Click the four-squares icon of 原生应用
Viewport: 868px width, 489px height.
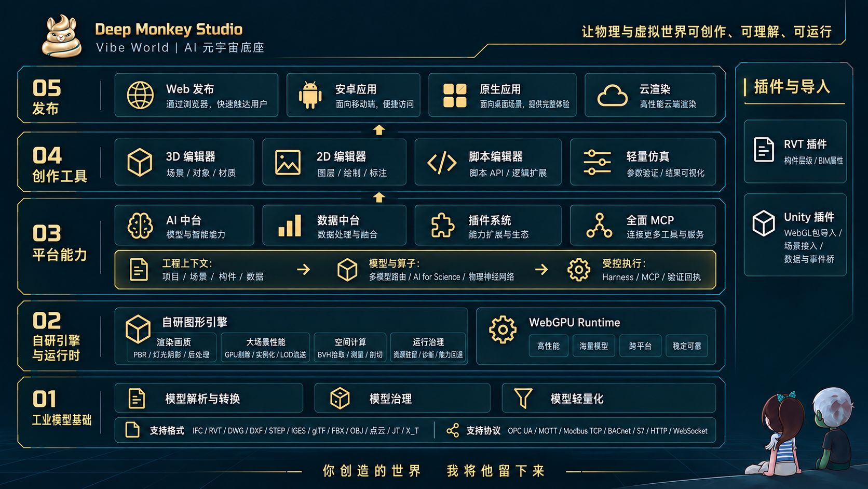455,96
